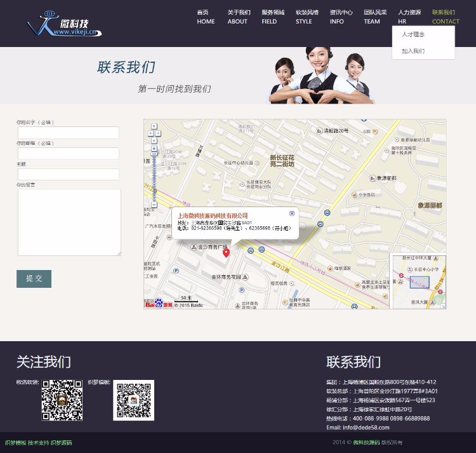Open the 联系我们 CONTACT menu
Viewport: 476px width, 453px height.
click(x=446, y=17)
